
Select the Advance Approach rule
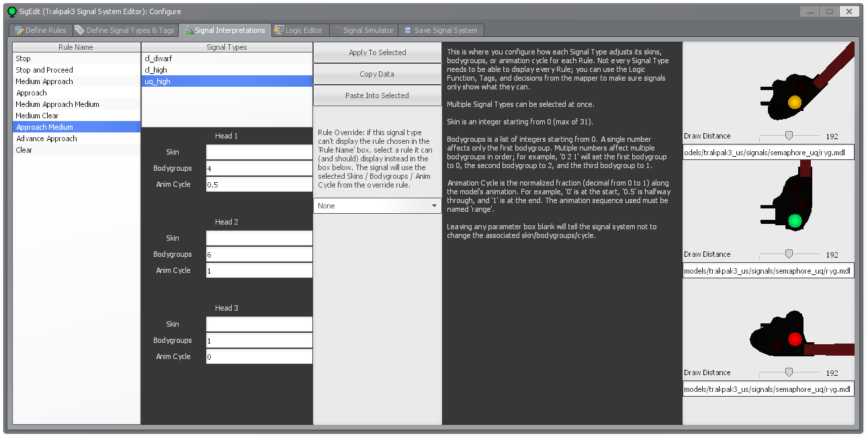pyautogui.click(x=77, y=138)
